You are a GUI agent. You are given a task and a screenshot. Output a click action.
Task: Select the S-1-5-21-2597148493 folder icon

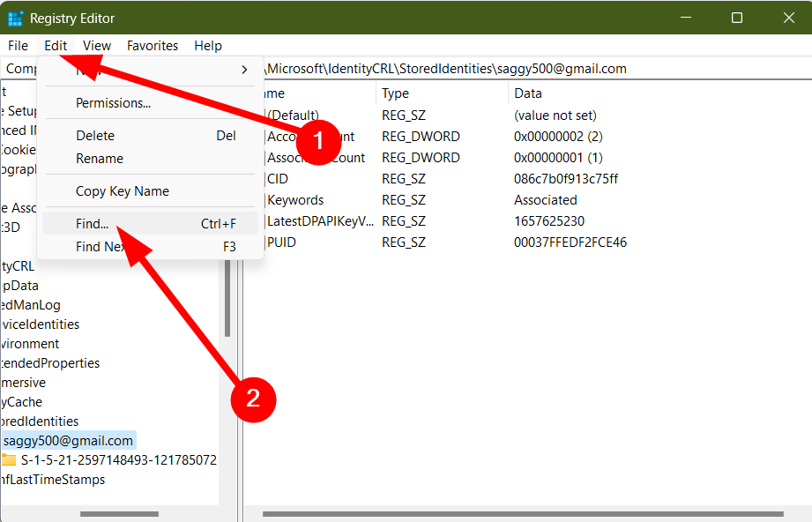[x=9, y=460]
